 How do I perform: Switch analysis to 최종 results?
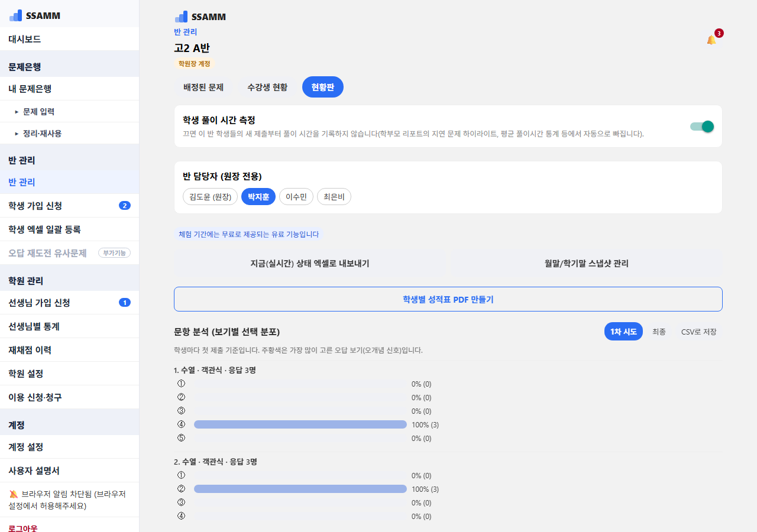pos(659,332)
